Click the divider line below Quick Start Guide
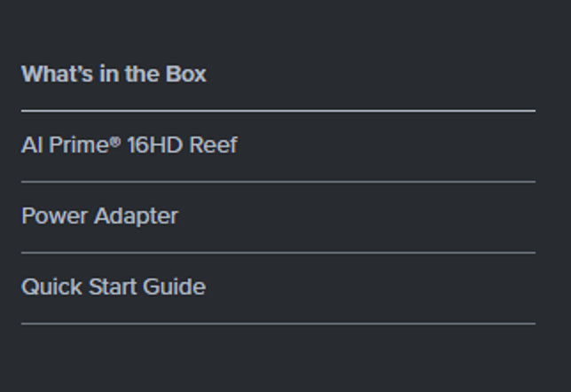This screenshot has height=392, width=571. click(278, 324)
